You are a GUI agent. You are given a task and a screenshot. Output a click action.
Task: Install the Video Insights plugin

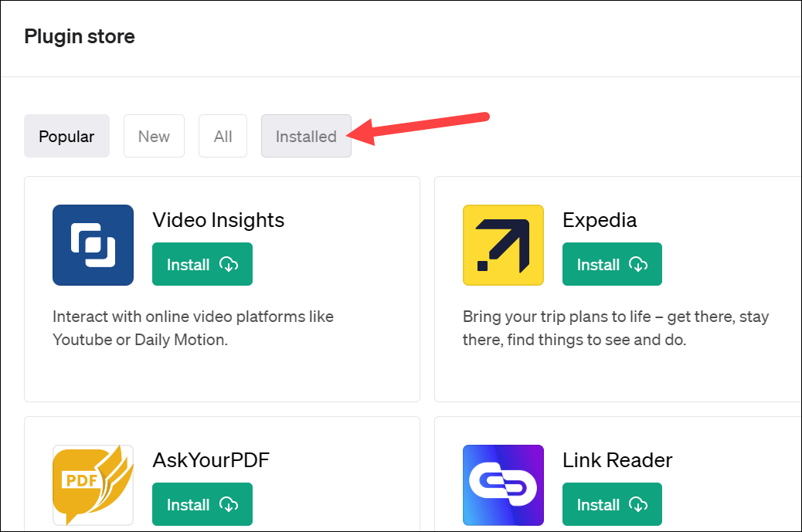(202, 264)
